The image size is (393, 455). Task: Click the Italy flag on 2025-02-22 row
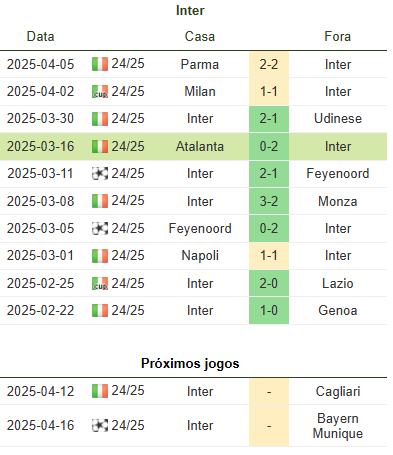pyautogui.click(x=100, y=310)
